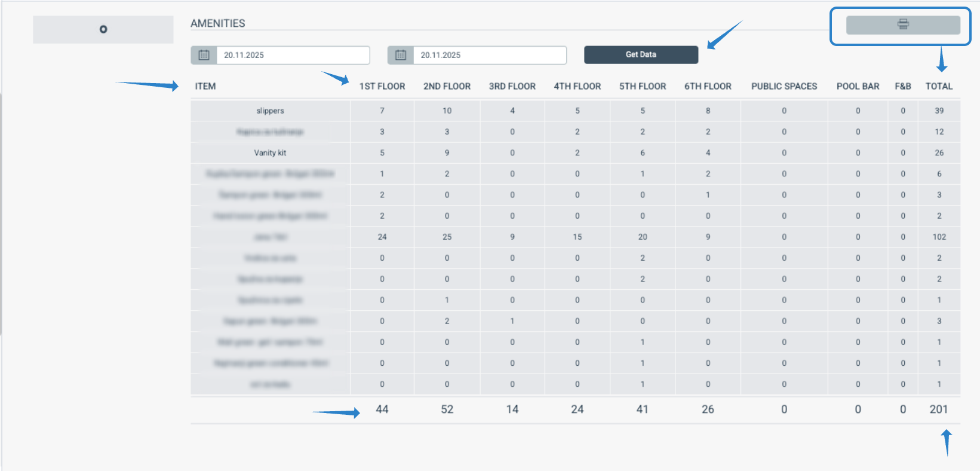Focus the start date input field
The image size is (980, 471).
click(293, 55)
